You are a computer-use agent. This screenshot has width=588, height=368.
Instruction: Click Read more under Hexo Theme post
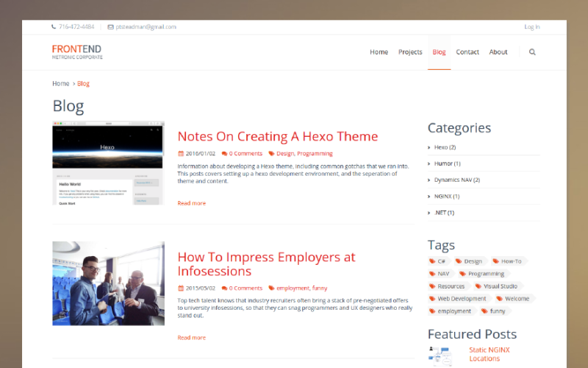click(191, 203)
